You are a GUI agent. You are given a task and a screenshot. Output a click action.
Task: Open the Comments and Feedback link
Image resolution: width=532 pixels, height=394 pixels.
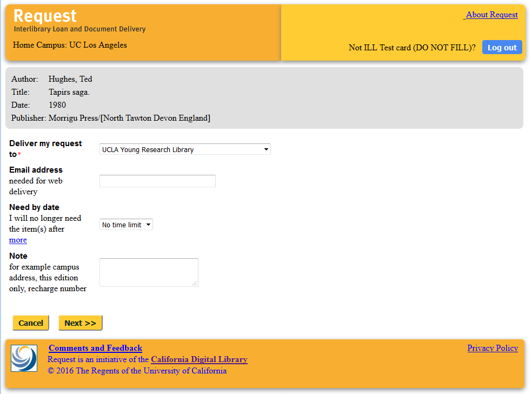95,348
